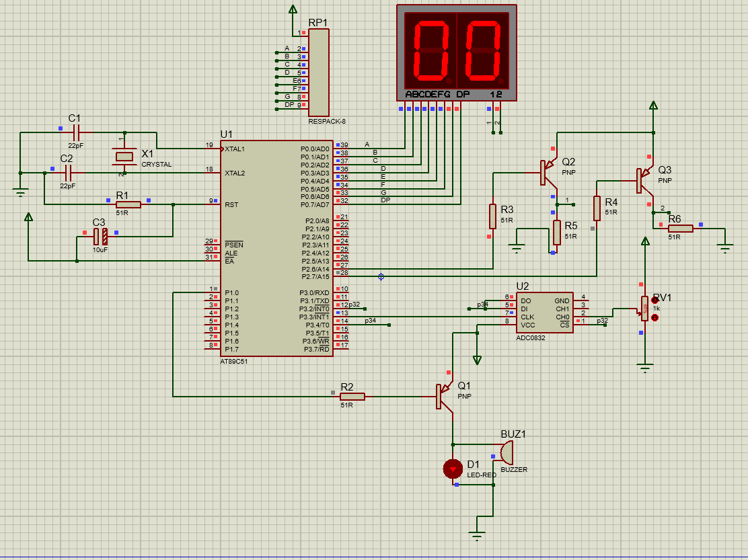The width and height of the screenshot is (748, 560).
Task: Increase RV1 potentiometer with up arrow button
Action: point(655,301)
